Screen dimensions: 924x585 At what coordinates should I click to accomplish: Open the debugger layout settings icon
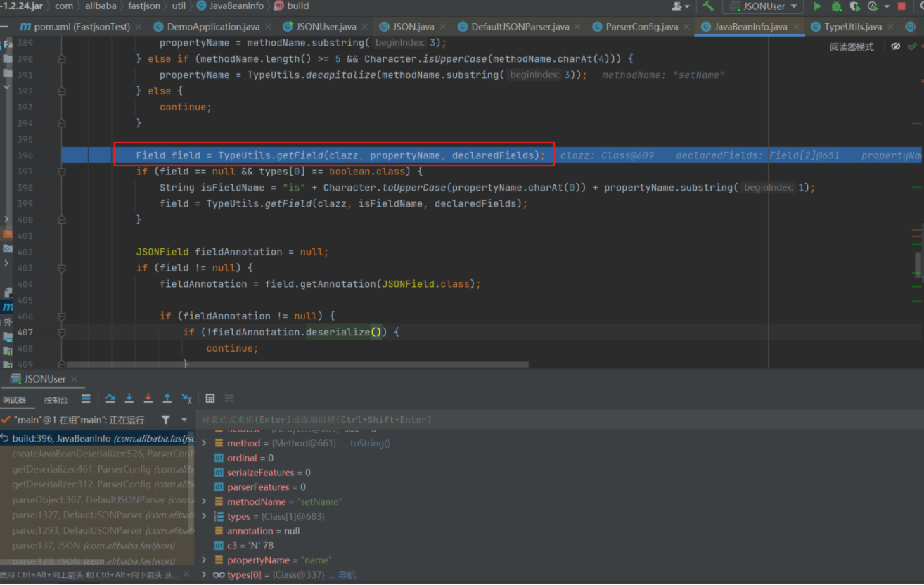pos(86,399)
